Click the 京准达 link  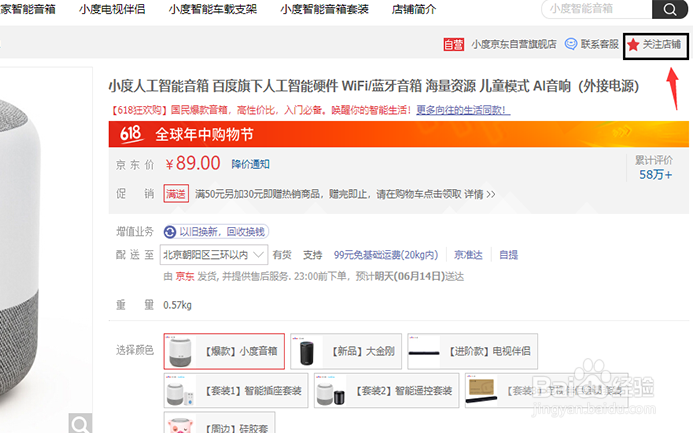click(468, 255)
